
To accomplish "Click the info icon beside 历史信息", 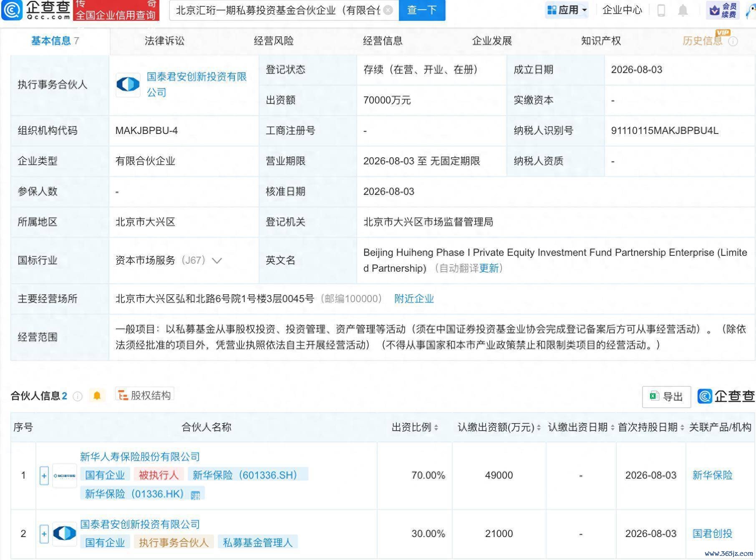I will (x=733, y=41).
